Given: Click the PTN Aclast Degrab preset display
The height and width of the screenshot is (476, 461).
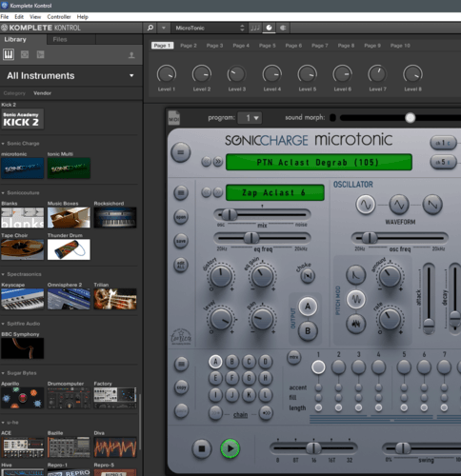Looking at the screenshot, I should tap(319, 162).
